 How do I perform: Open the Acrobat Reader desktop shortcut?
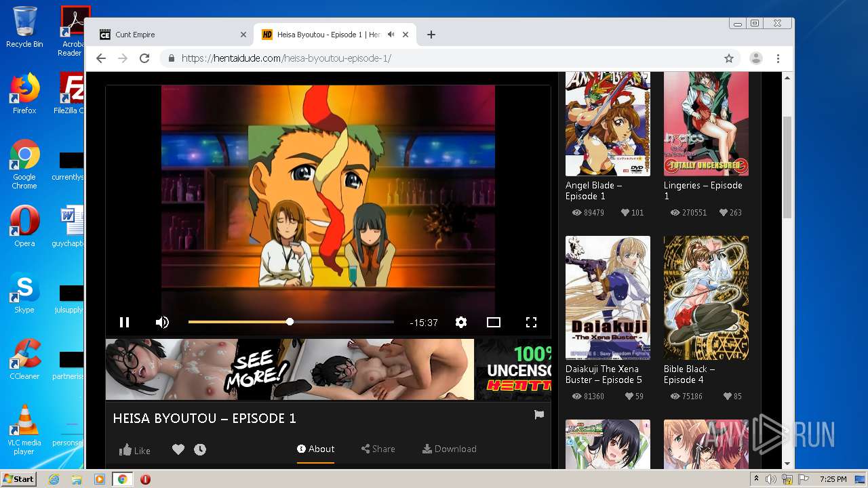click(72, 31)
